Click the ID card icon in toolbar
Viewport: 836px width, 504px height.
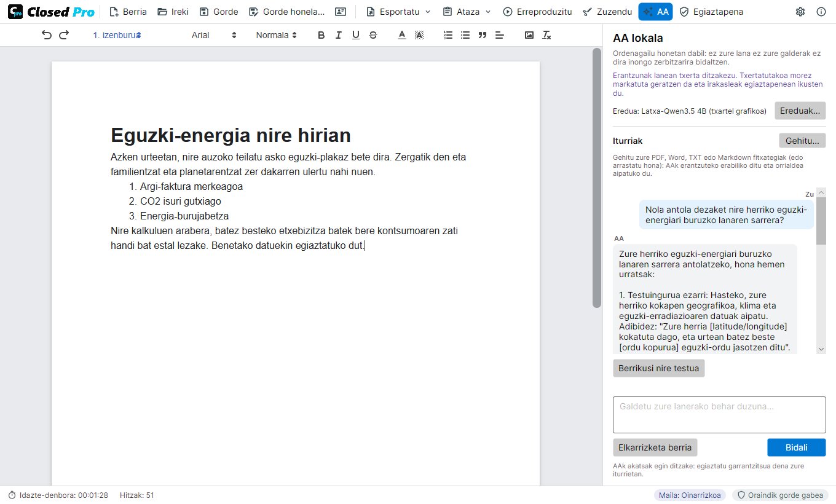(341, 12)
